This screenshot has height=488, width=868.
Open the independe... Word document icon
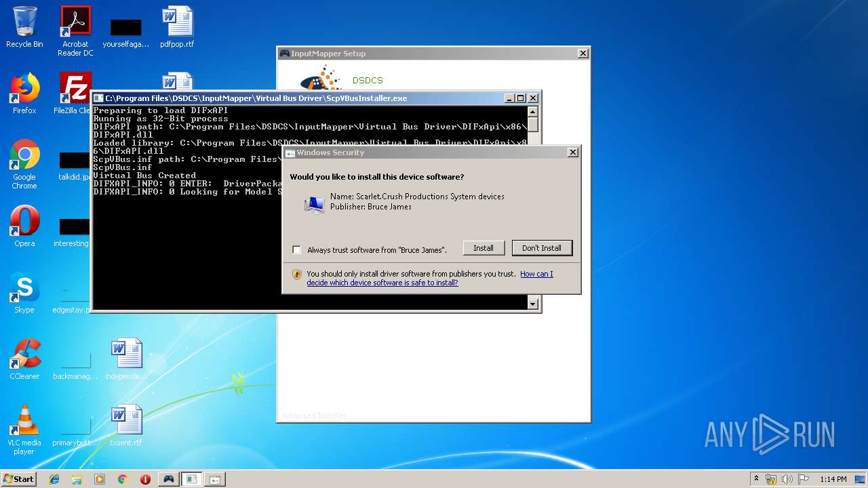tap(126, 359)
